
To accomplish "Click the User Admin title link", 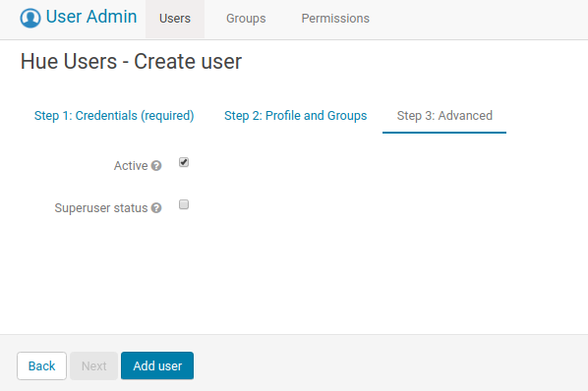I will click(x=91, y=17).
